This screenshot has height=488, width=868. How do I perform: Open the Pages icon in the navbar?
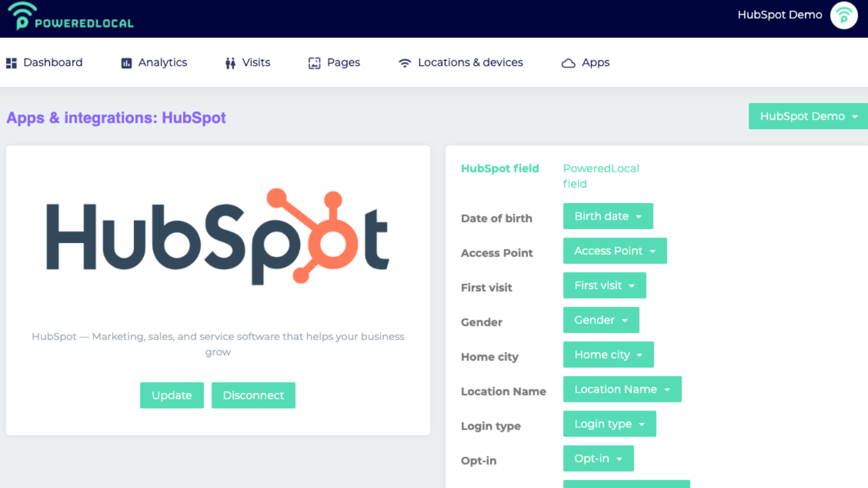click(x=314, y=63)
